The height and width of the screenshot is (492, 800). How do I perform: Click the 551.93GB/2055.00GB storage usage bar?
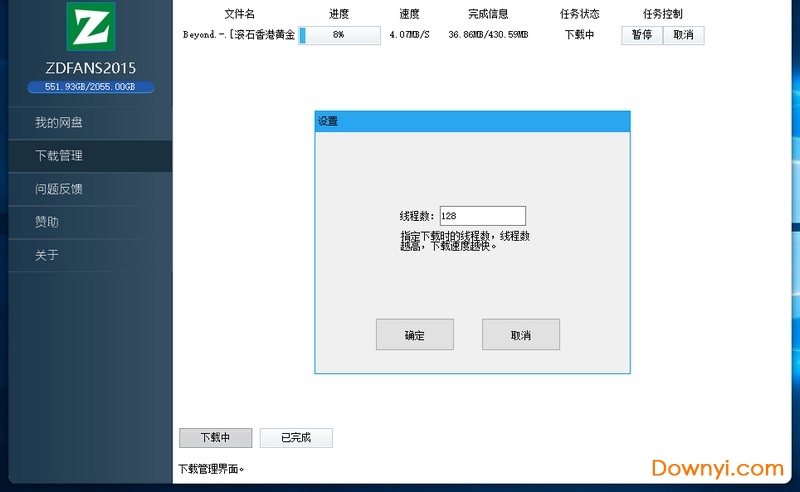(x=91, y=87)
